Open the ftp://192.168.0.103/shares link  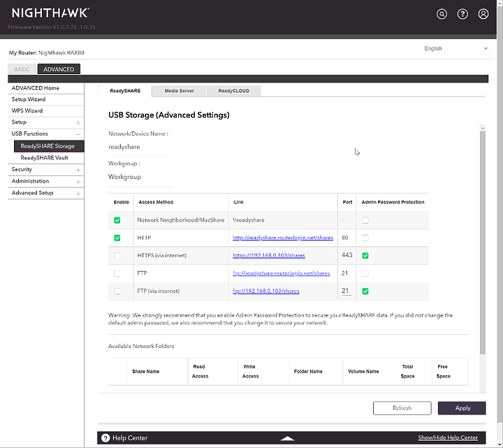[x=266, y=291]
